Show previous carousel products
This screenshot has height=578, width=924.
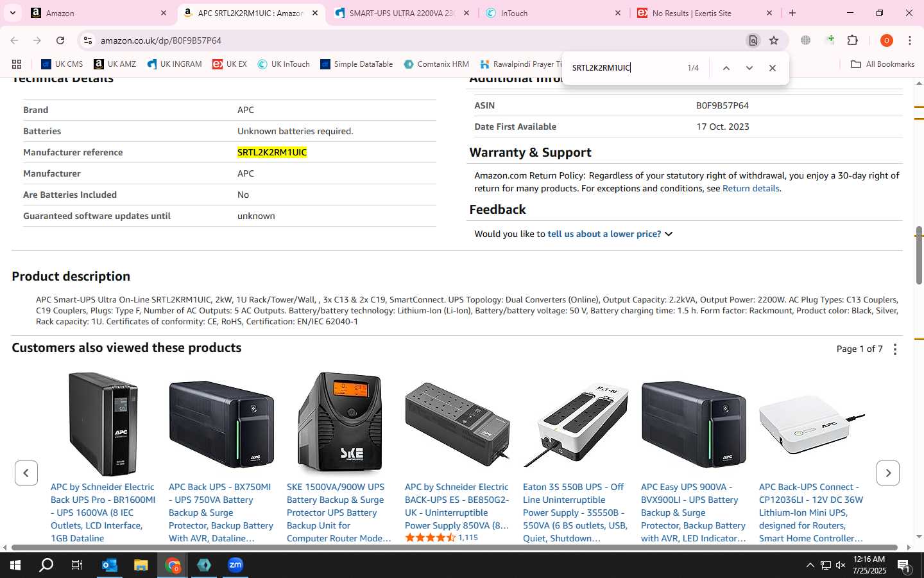(26, 473)
